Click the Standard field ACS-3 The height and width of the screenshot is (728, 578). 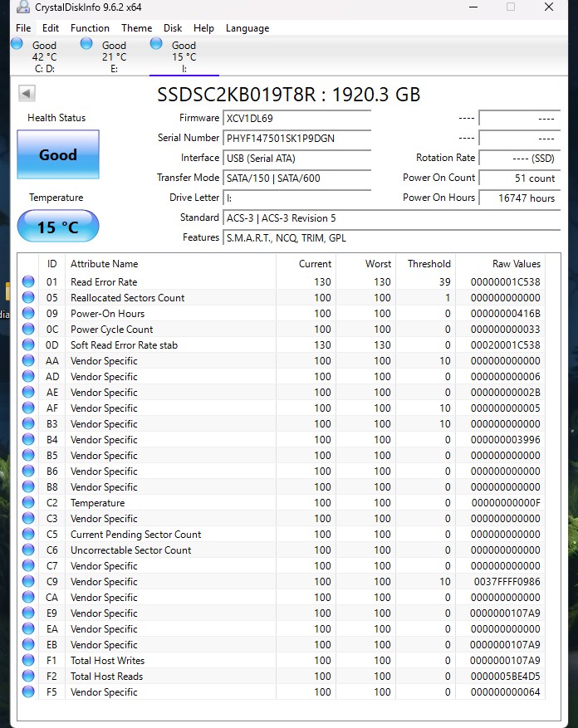pos(392,218)
